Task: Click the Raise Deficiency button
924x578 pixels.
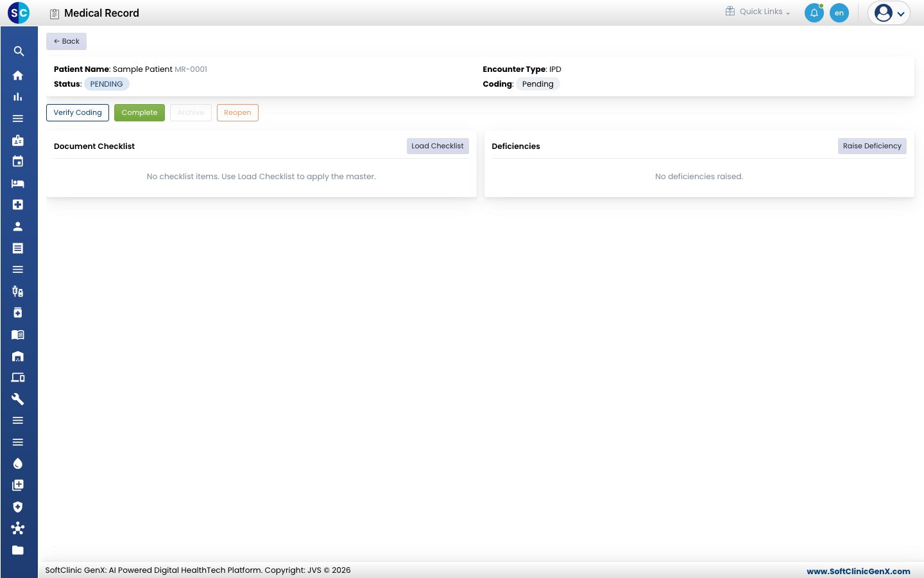Action: click(x=872, y=146)
